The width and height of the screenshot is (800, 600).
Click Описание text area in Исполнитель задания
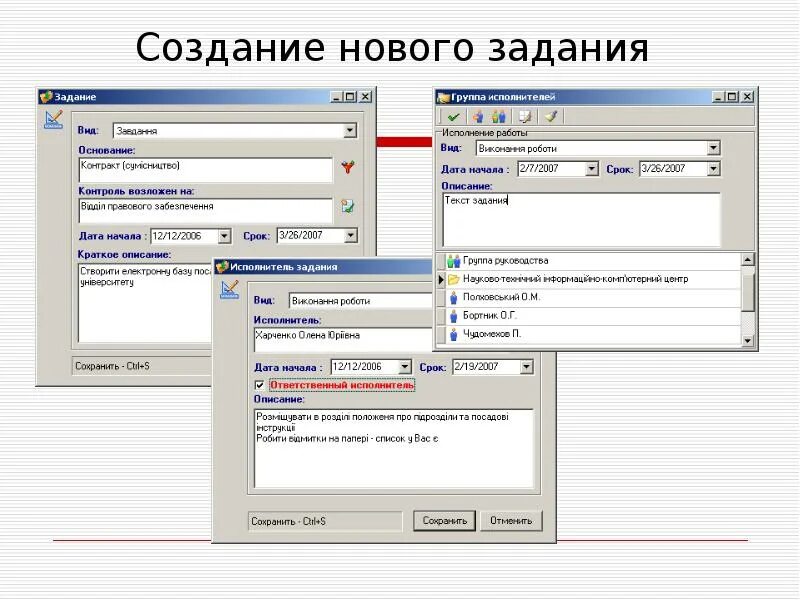394,448
